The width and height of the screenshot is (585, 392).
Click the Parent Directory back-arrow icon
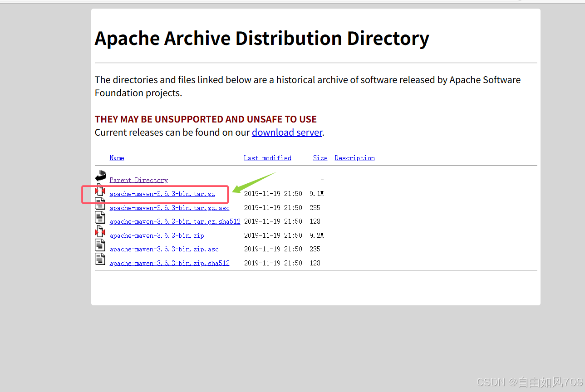click(x=100, y=176)
